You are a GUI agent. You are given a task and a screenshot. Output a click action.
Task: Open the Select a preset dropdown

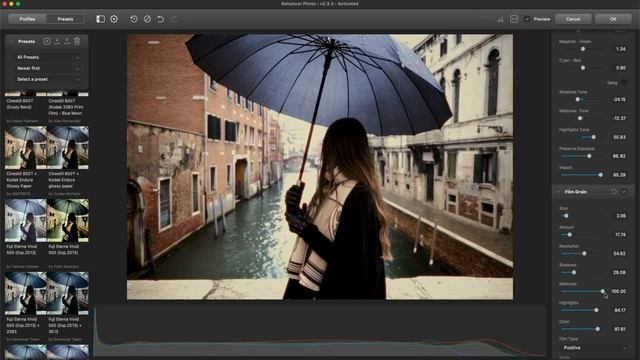coord(47,80)
